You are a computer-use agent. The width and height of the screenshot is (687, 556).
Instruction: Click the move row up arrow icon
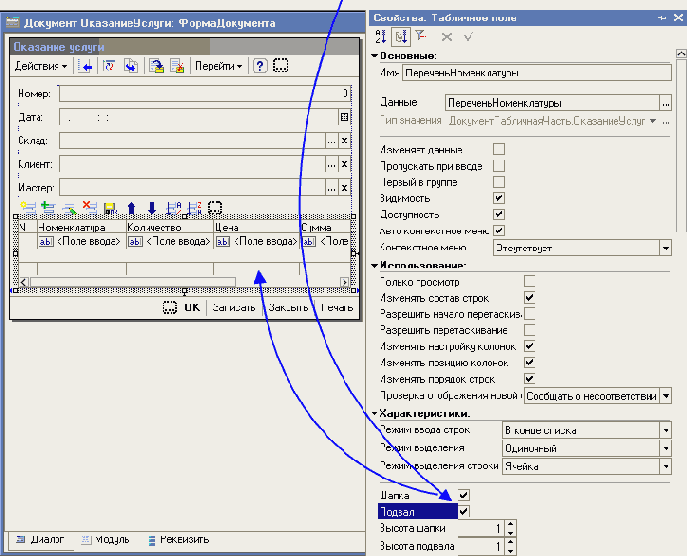pyautogui.click(x=130, y=208)
